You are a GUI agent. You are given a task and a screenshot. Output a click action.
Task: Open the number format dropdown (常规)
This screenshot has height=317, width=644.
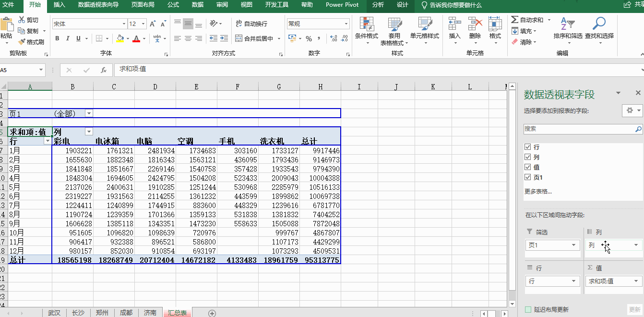pos(346,24)
